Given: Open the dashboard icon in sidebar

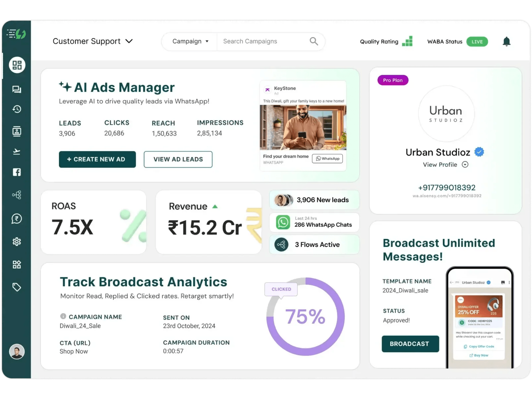Looking at the screenshot, I should [17, 65].
